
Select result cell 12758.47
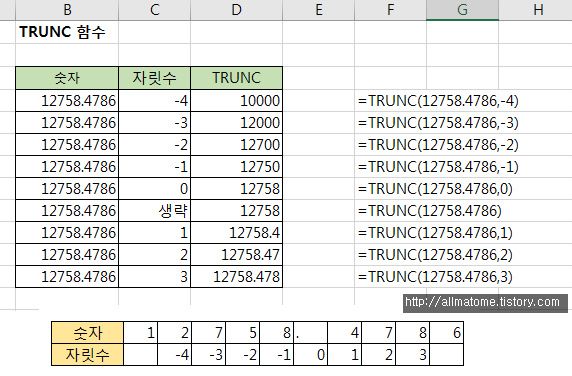236,255
